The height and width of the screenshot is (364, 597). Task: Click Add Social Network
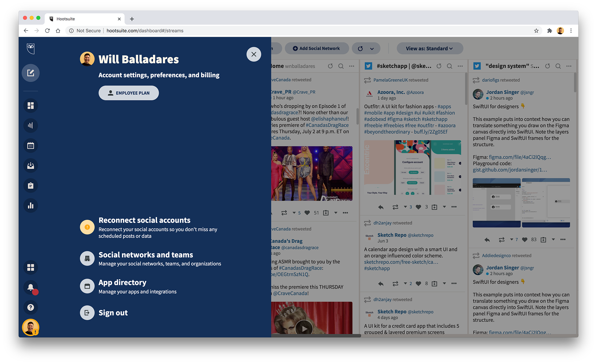[x=317, y=48]
